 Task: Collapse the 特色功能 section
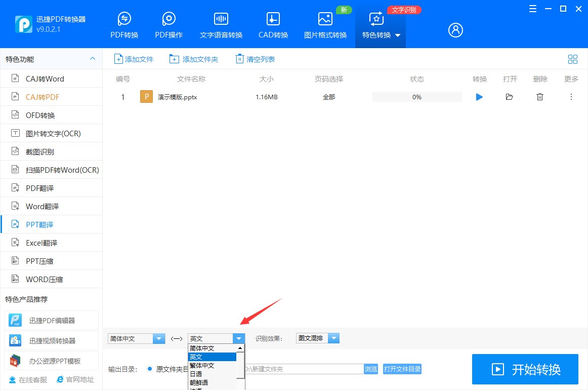93,59
